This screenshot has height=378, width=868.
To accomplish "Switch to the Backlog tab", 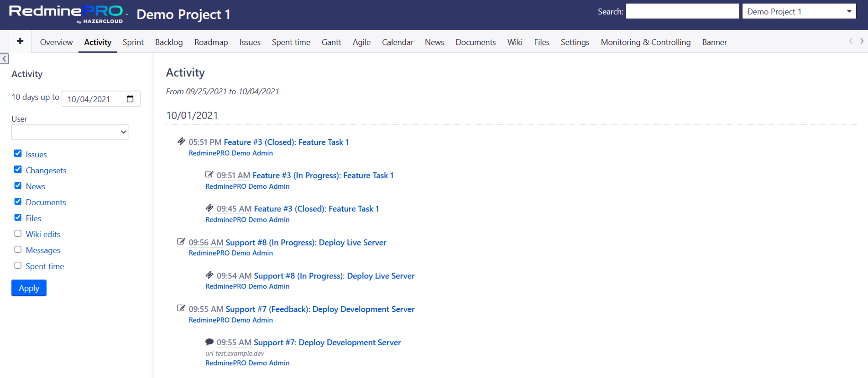I will pos(168,41).
